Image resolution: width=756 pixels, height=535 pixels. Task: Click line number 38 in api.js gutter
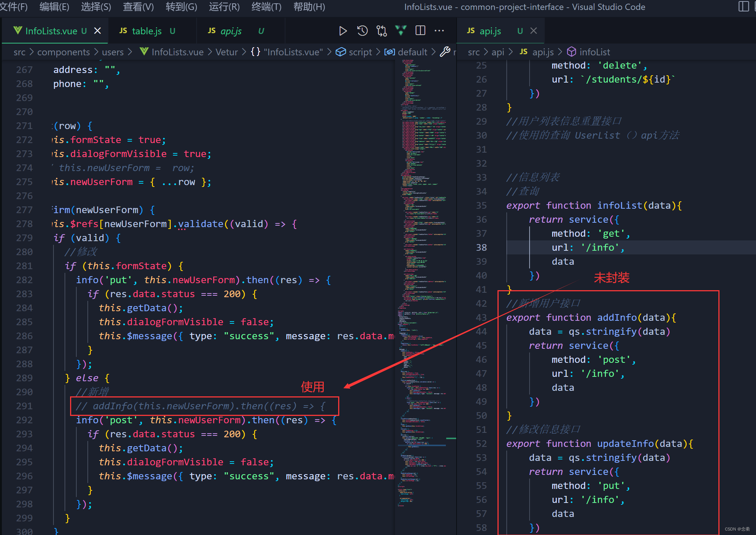481,247
